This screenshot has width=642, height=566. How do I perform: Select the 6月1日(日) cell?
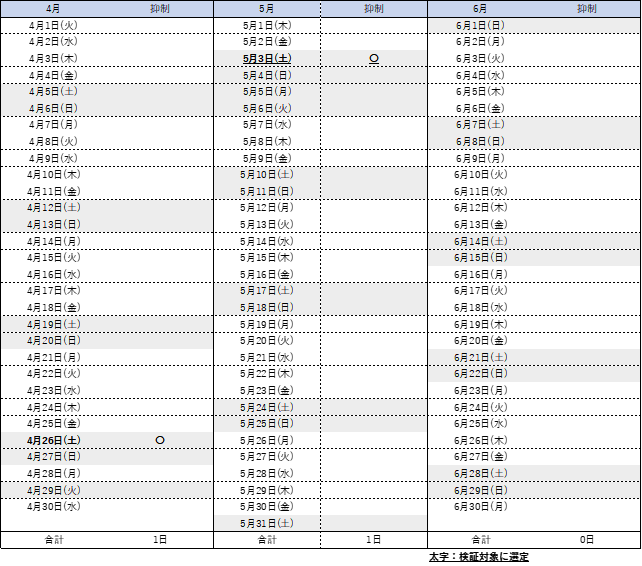point(481,25)
